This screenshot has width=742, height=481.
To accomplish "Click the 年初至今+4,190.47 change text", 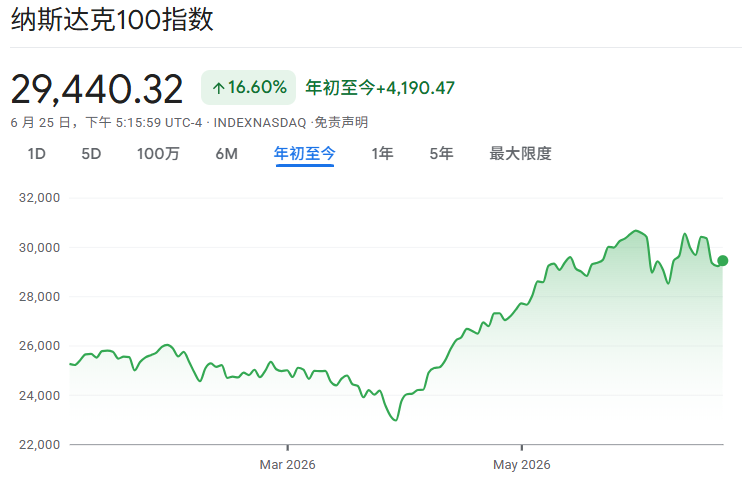I will [x=380, y=88].
